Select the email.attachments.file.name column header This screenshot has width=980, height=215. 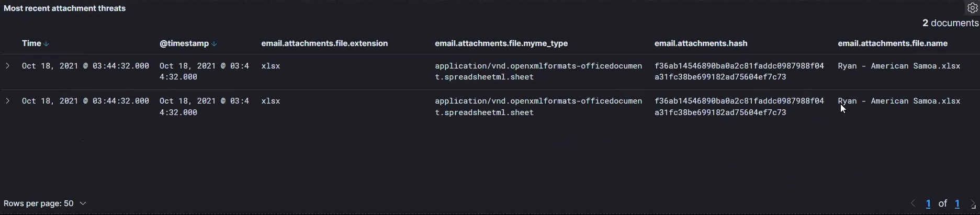pos(893,43)
